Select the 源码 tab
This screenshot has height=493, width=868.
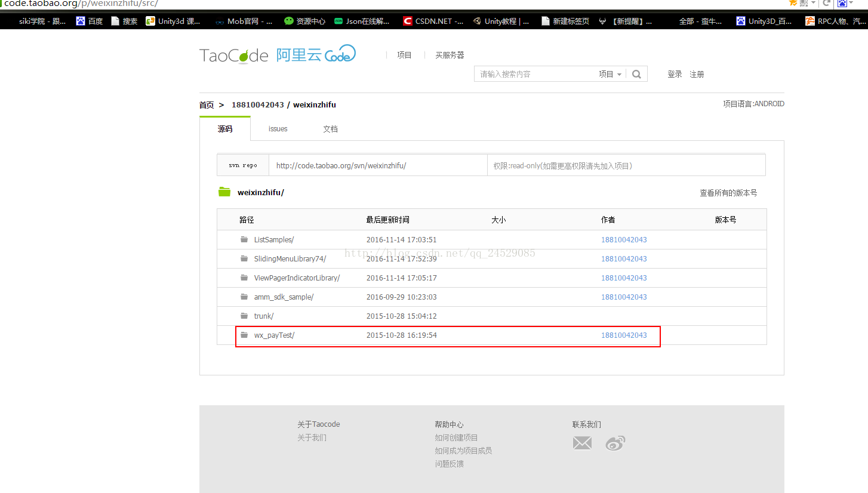pos(225,129)
